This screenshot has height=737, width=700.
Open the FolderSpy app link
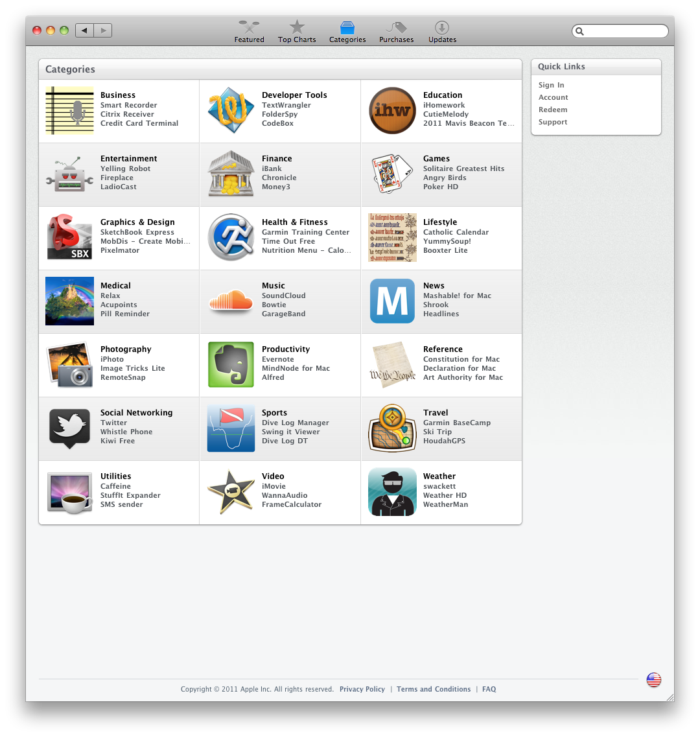279,114
